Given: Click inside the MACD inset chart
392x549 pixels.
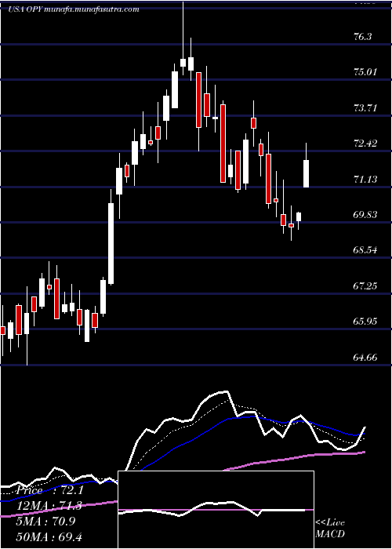Looking at the screenshot, I should [216, 510].
